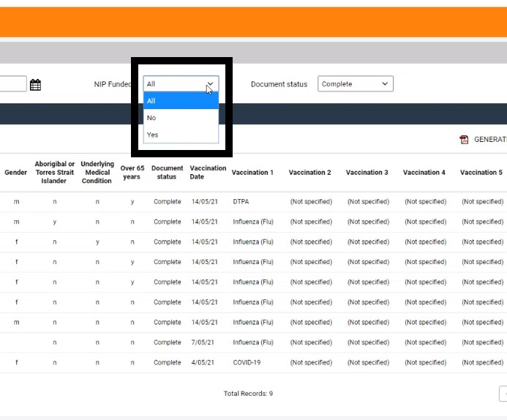Select the COVID-19 vaccination cell
The width and height of the screenshot is (507, 420).
247,362
